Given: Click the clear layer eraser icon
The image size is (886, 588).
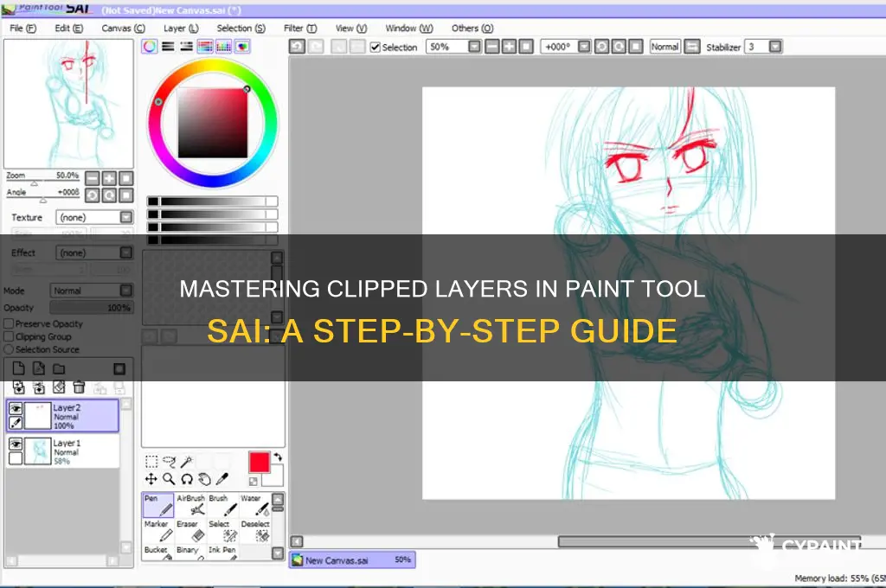Looking at the screenshot, I should coord(59,387).
